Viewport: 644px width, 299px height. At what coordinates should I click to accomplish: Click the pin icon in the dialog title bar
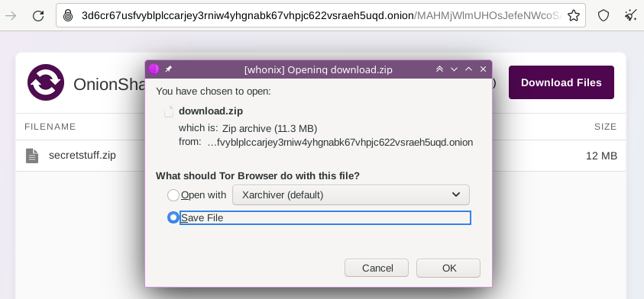click(168, 69)
